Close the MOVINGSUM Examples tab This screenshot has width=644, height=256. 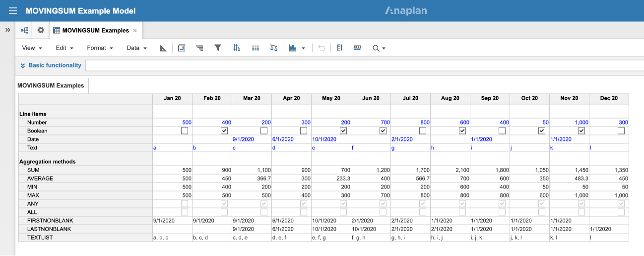pyautogui.click(x=135, y=31)
